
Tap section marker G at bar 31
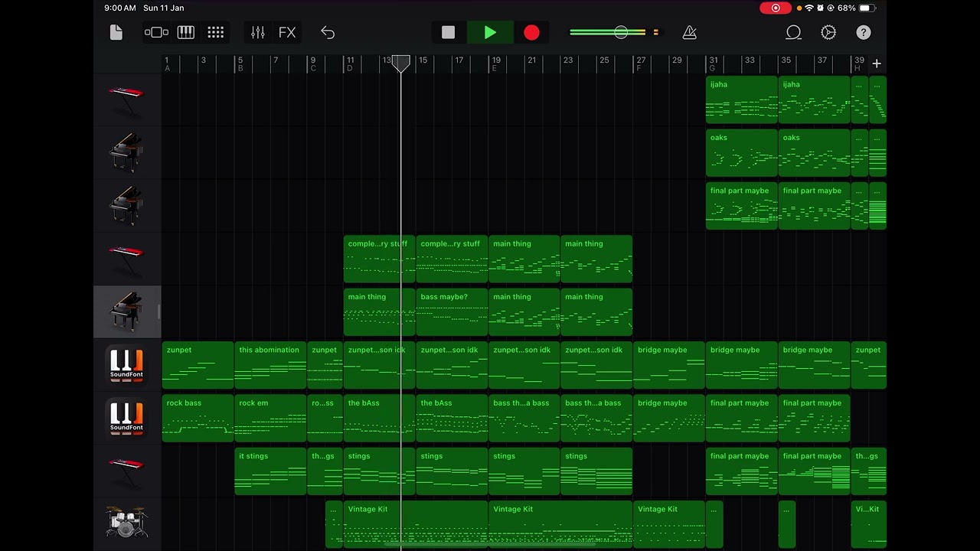pos(712,69)
